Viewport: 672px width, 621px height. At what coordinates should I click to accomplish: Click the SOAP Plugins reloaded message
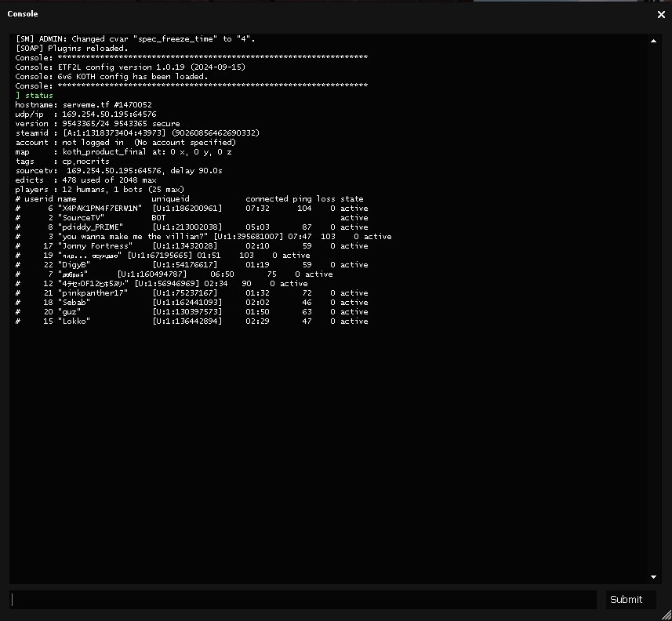71,49
